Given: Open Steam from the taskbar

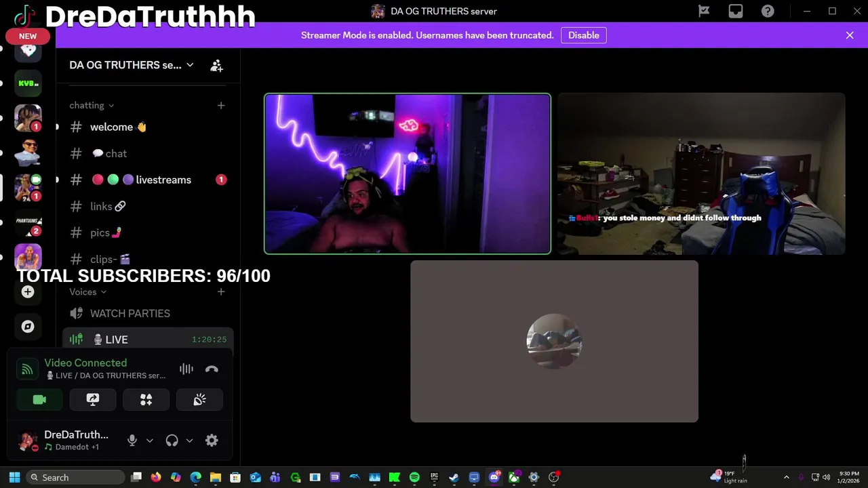Looking at the screenshot, I should [454, 477].
